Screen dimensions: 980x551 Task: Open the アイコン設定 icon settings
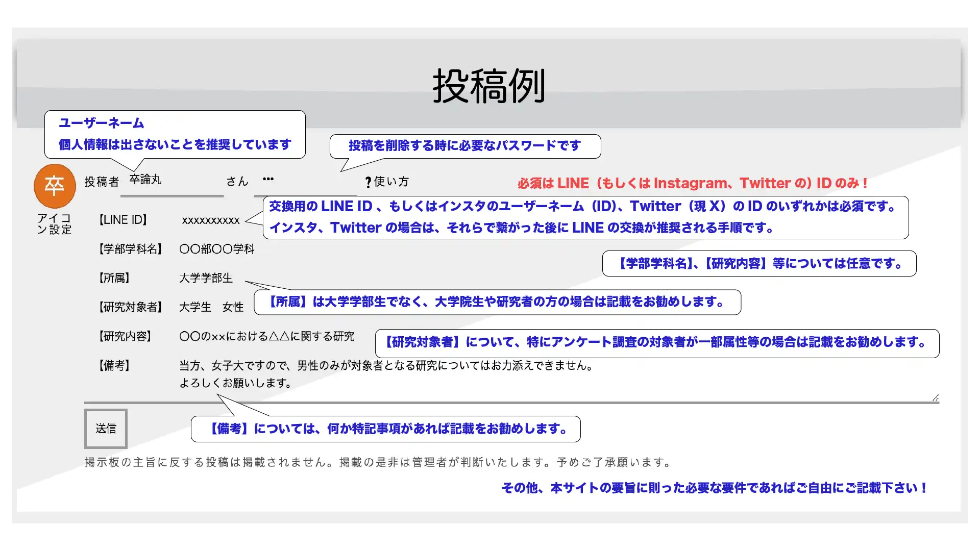pos(55,224)
